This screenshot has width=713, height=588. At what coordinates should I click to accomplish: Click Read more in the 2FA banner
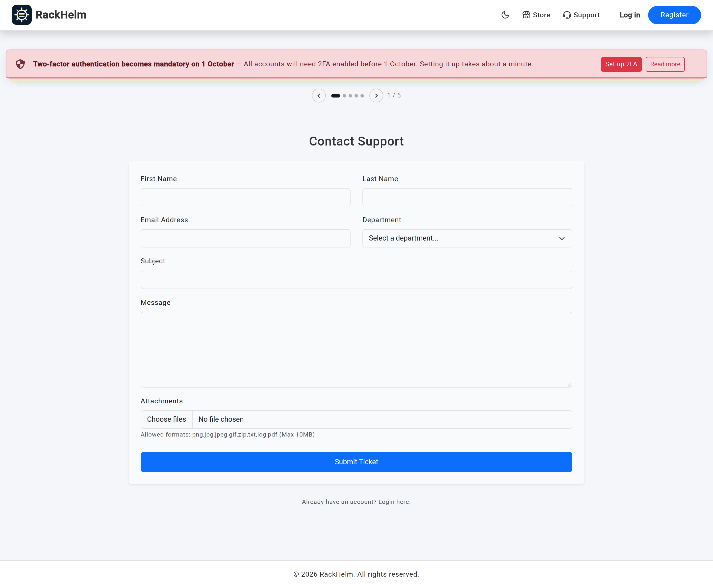pyautogui.click(x=665, y=64)
